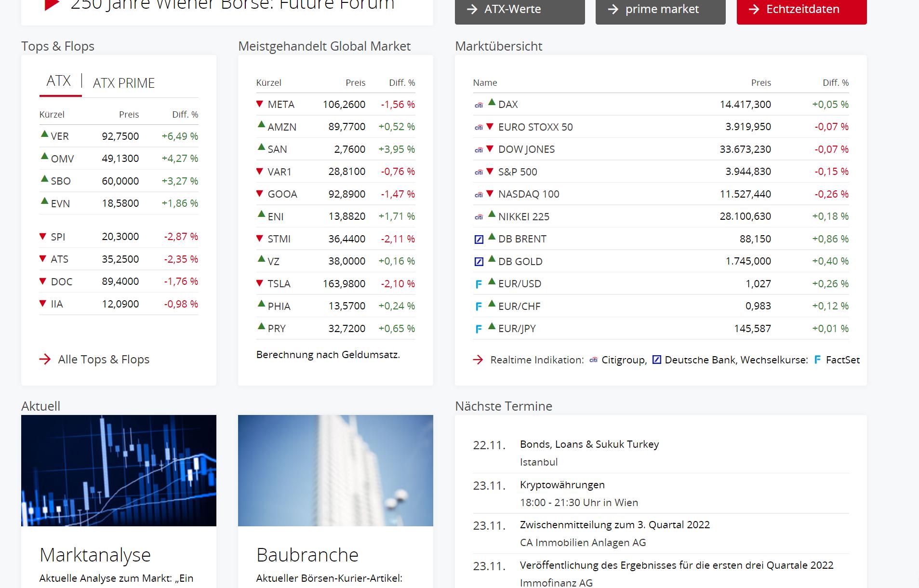Screen dimensions: 919x588
Task: Click the red down arrow beside TSLA
Action: (260, 283)
